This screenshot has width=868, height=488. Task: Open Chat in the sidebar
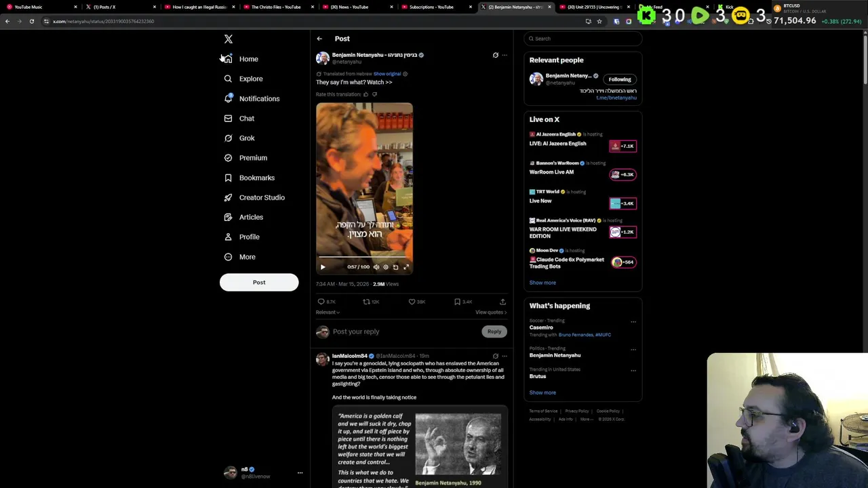[x=239, y=119]
